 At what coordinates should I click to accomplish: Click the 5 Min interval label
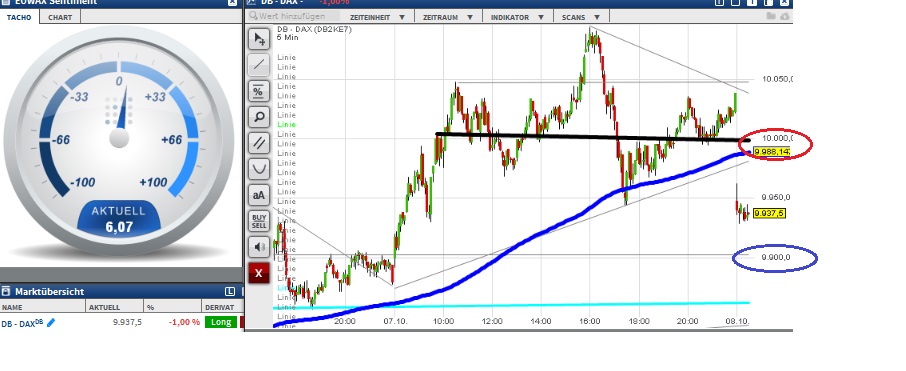tap(287, 38)
